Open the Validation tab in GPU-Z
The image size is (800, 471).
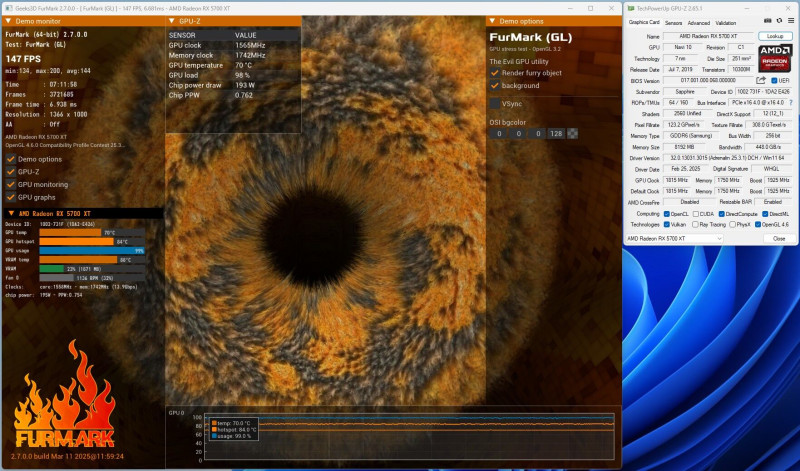[x=726, y=23]
